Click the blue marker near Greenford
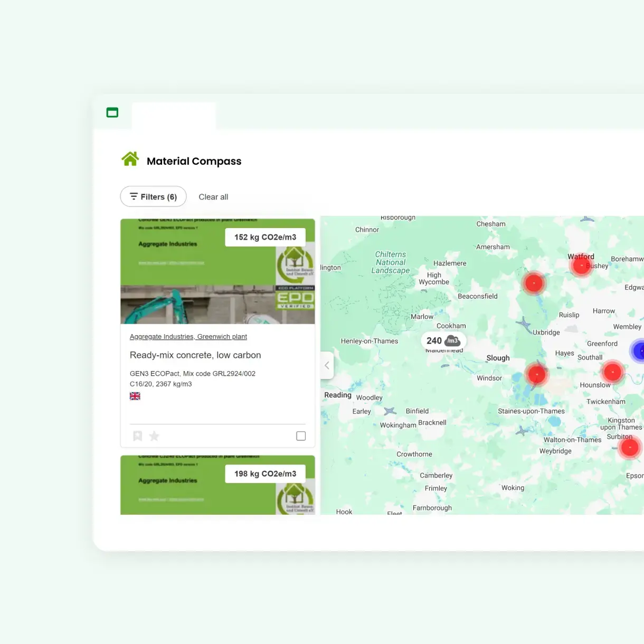The image size is (644, 644). [x=638, y=351]
